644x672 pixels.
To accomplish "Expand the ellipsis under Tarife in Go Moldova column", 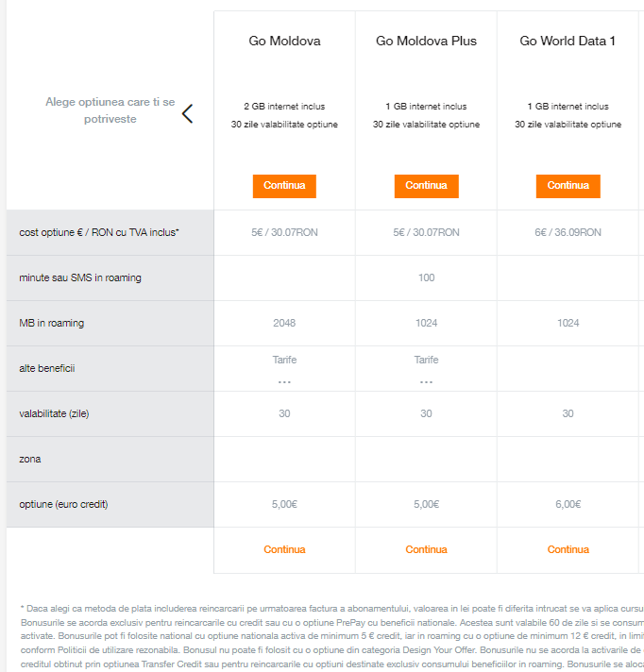I will point(284,382).
